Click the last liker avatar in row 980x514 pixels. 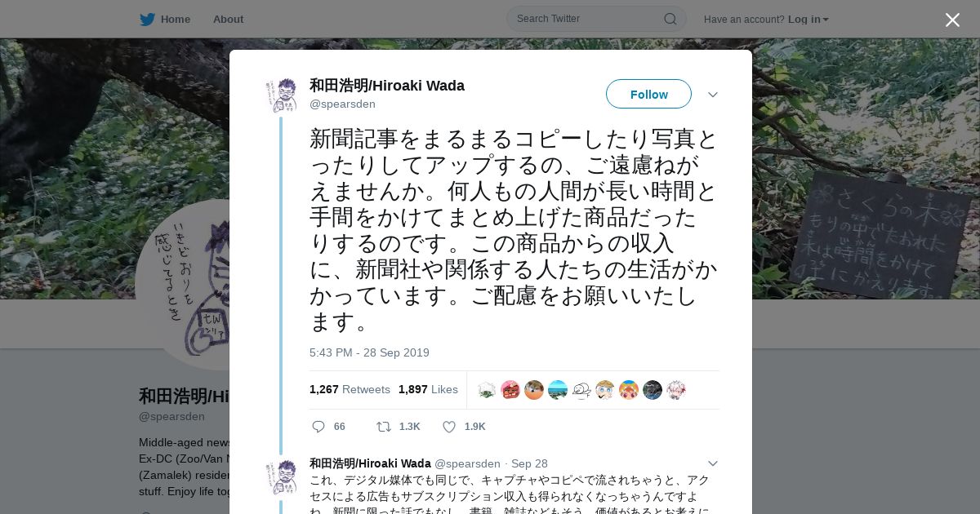676,390
